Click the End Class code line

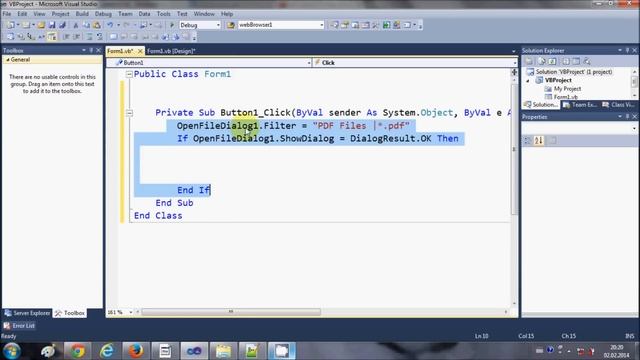tap(158, 216)
